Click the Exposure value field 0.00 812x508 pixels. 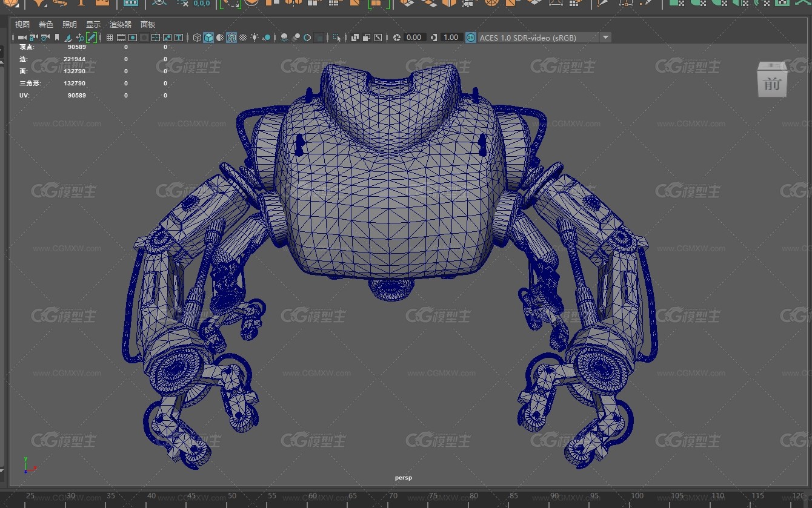[x=414, y=38]
